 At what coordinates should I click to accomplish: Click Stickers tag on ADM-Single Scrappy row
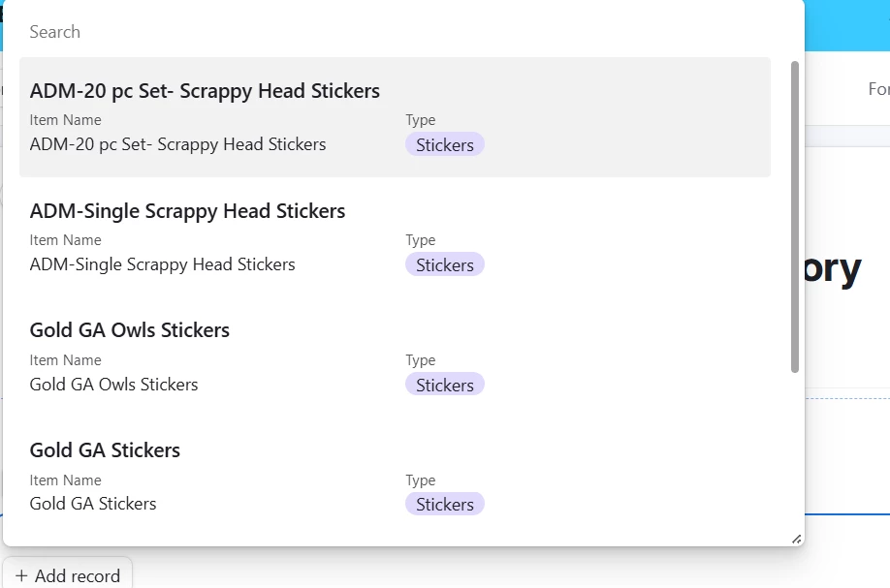click(444, 264)
